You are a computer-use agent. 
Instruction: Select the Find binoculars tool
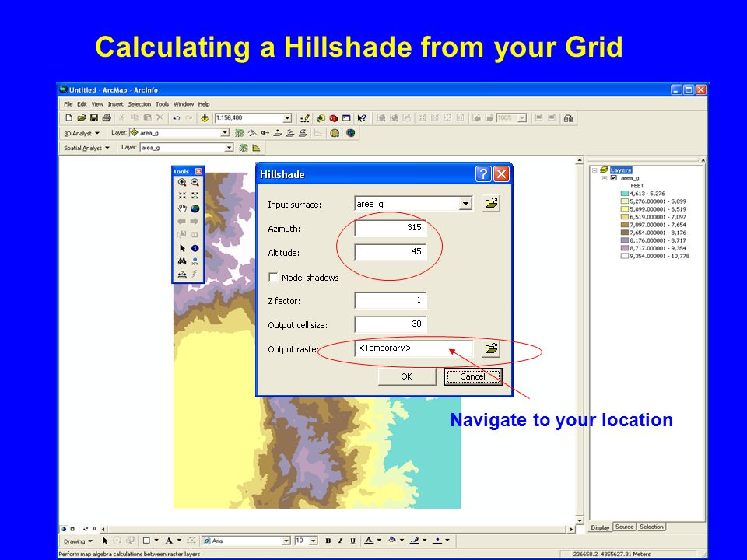[x=182, y=261]
